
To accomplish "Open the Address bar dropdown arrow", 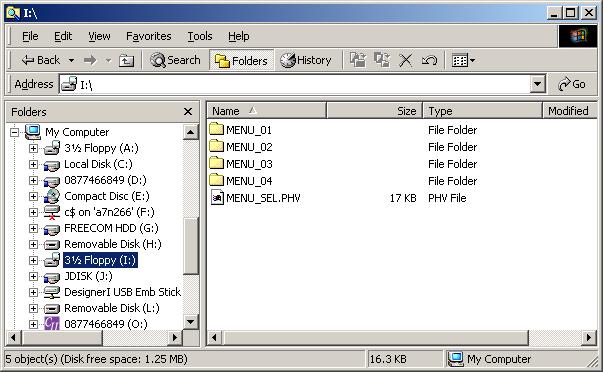I will pos(538,84).
